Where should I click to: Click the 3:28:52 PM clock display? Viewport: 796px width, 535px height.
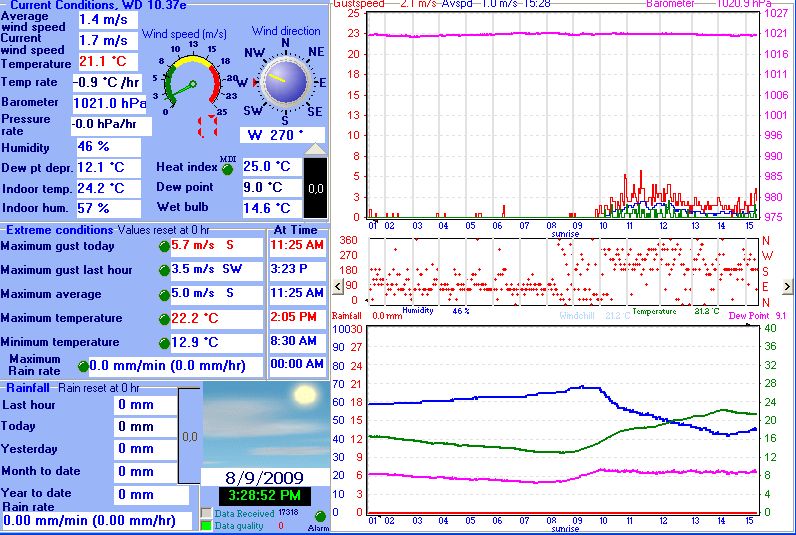(x=265, y=495)
